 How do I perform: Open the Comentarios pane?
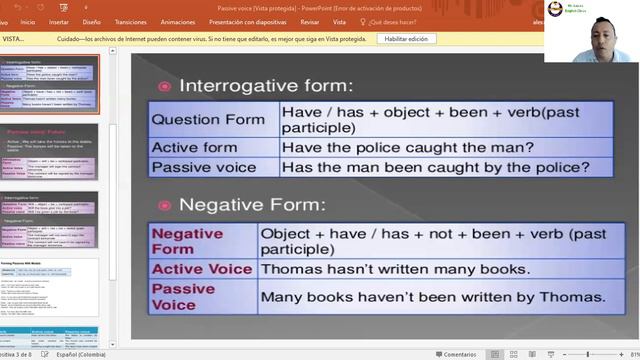[456, 355]
